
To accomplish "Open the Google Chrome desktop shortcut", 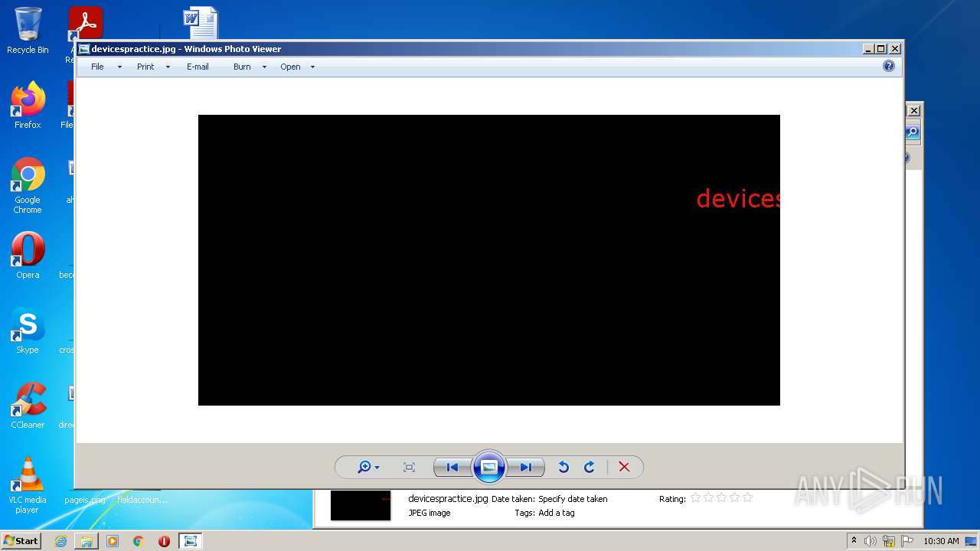I will pyautogui.click(x=28, y=185).
